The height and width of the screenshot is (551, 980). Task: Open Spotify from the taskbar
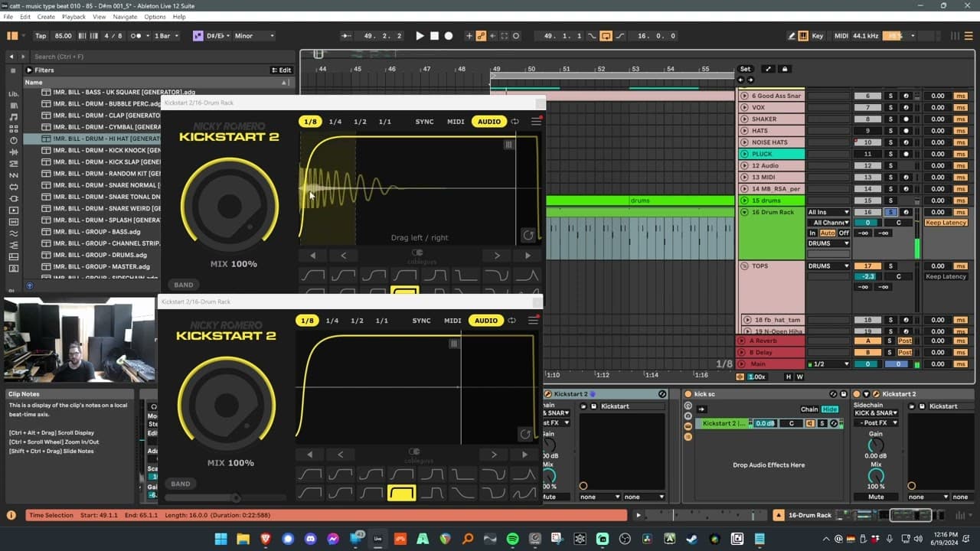point(512,539)
